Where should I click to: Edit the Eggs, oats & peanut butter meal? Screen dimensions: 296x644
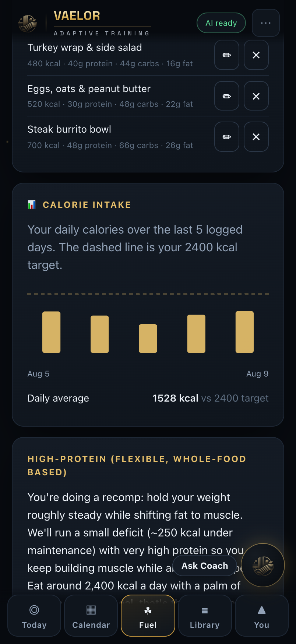coord(227,96)
